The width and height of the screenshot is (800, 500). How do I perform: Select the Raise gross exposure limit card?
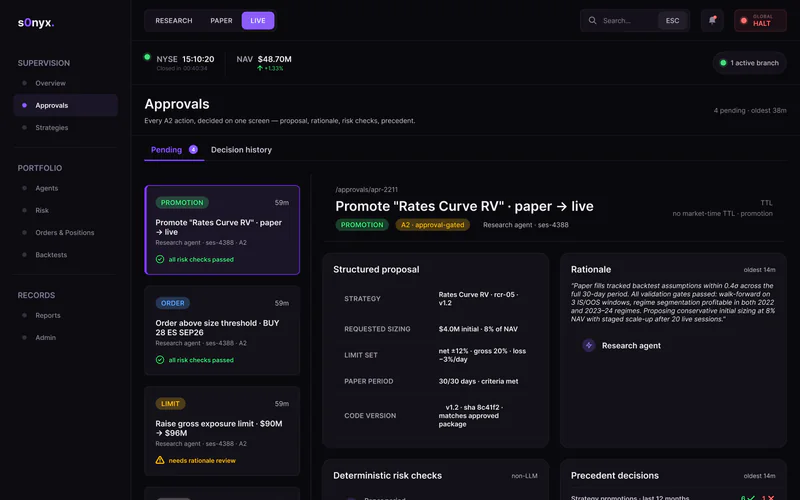[222, 431]
